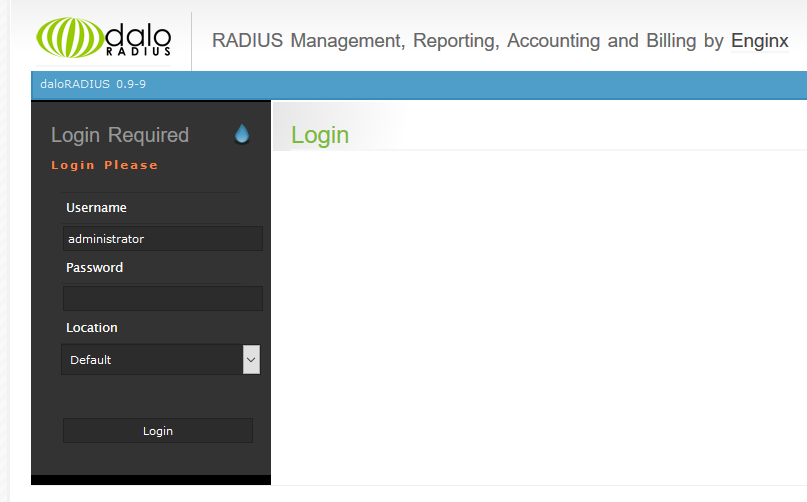Image resolution: width=807 pixels, height=502 pixels.
Task: Click the 'dalo RADIUS' logo text
Action: (138, 38)
